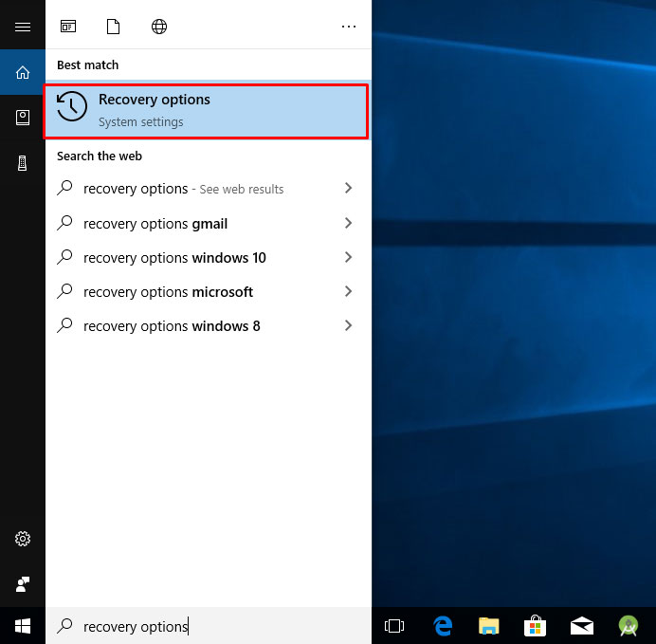Click the search box containing 'recovery options'
Screen dimensions: 656x644
[209, 626]
